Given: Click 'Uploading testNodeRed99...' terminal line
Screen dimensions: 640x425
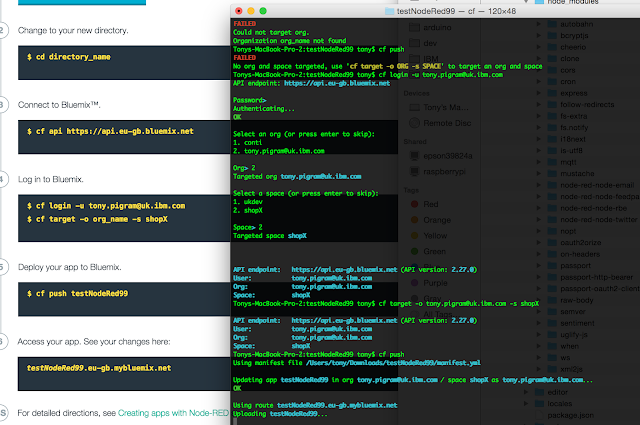Looking at the screenshot, I should (x=280, y=414).
